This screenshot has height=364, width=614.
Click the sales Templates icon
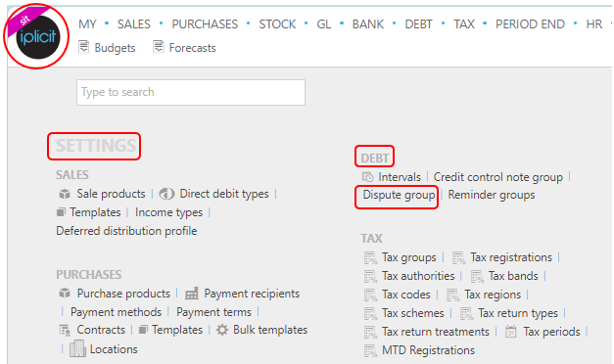coord(61,212)
